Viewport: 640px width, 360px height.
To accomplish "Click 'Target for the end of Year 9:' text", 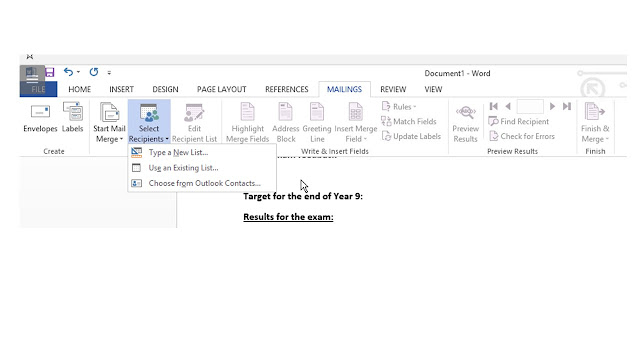I will click(x=303, y=196).
